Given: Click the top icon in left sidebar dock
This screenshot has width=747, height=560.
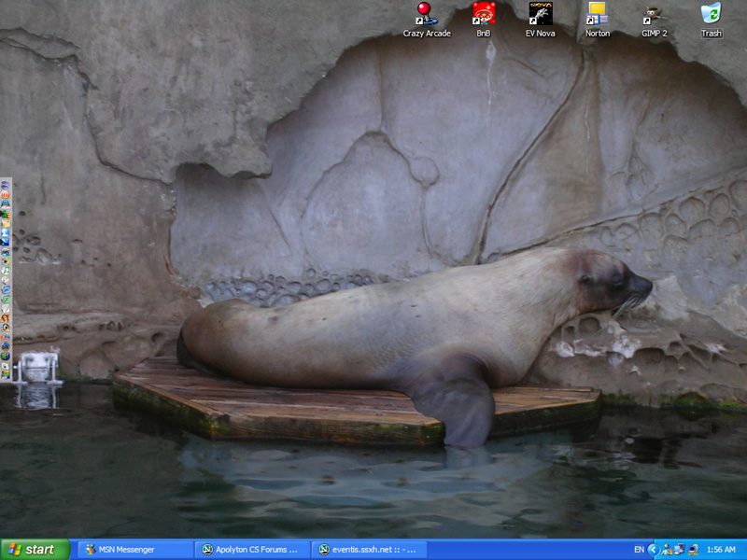Looking at the screenshot, I should pyautogui.click(x=6, y=185).
